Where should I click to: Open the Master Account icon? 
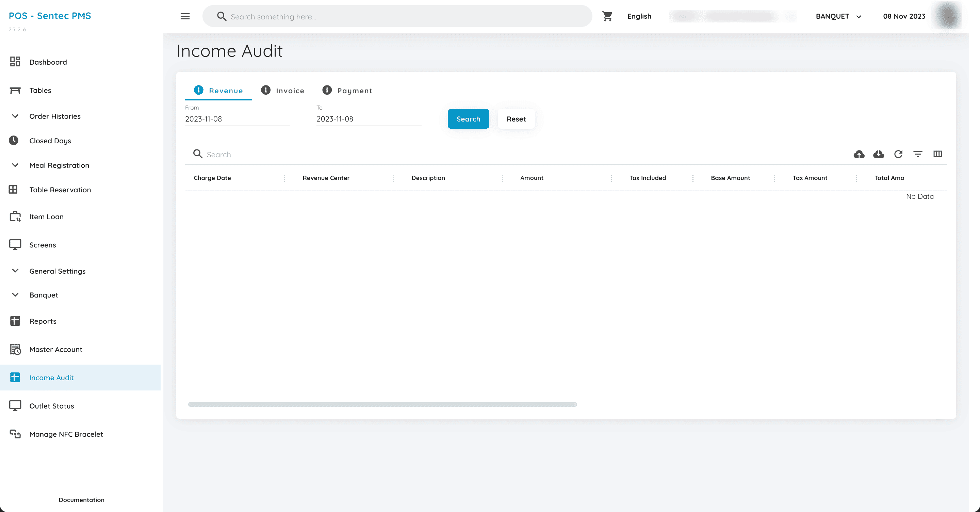pyautogui.click(x=15, y=349)
